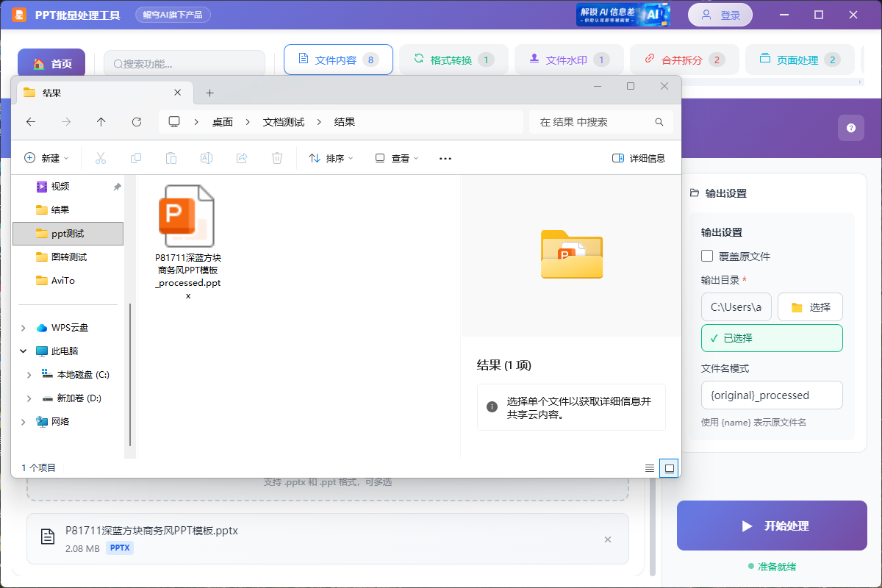Click the Share icon in the Explorer toolbar
Image resolution: width=882 pixels, height=588 pixels.
pos(241,157)
